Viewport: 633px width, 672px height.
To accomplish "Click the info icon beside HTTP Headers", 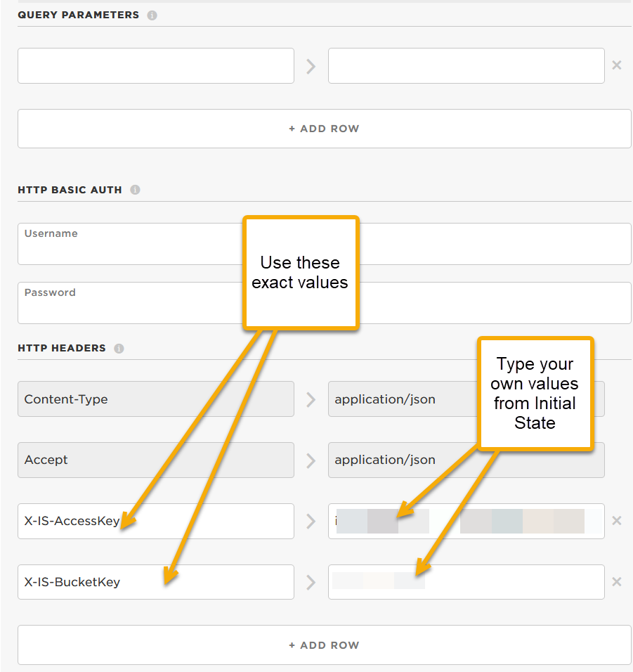I will coord(119,348).
